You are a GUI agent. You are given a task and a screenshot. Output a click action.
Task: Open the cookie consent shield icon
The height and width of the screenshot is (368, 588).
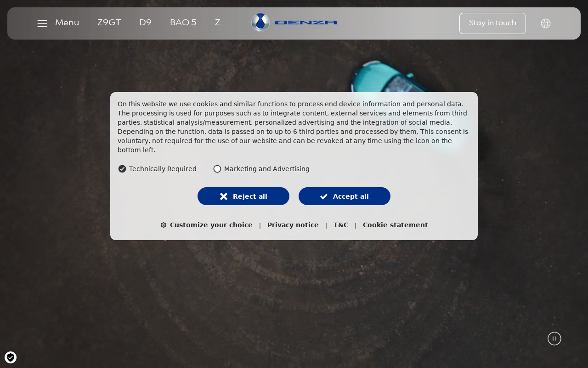click(x=11, y=357)
